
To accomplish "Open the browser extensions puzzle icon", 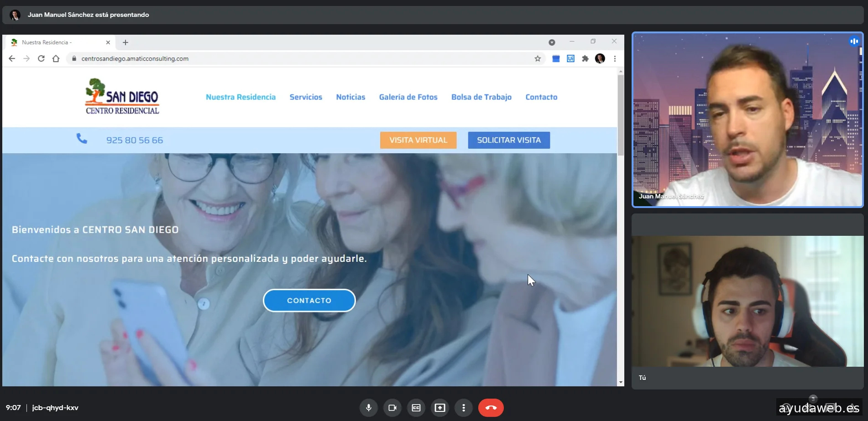I will pyautogui.click(x=585, y=58).
